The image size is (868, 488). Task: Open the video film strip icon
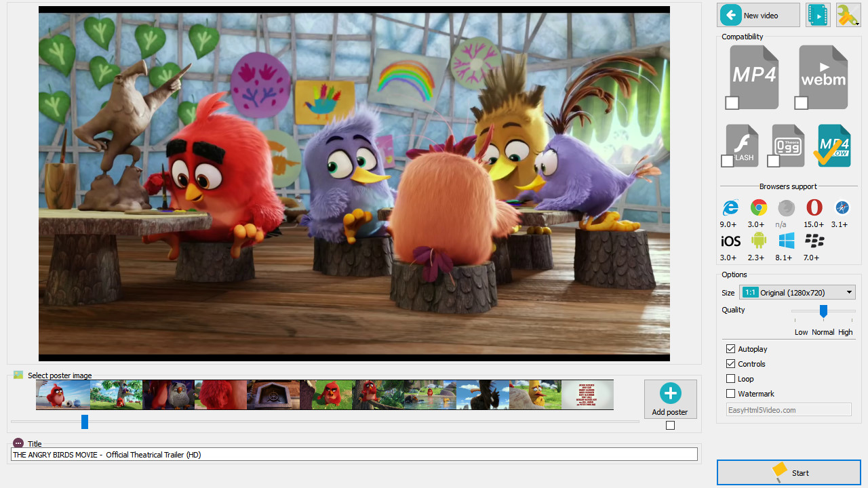(818, 15)
